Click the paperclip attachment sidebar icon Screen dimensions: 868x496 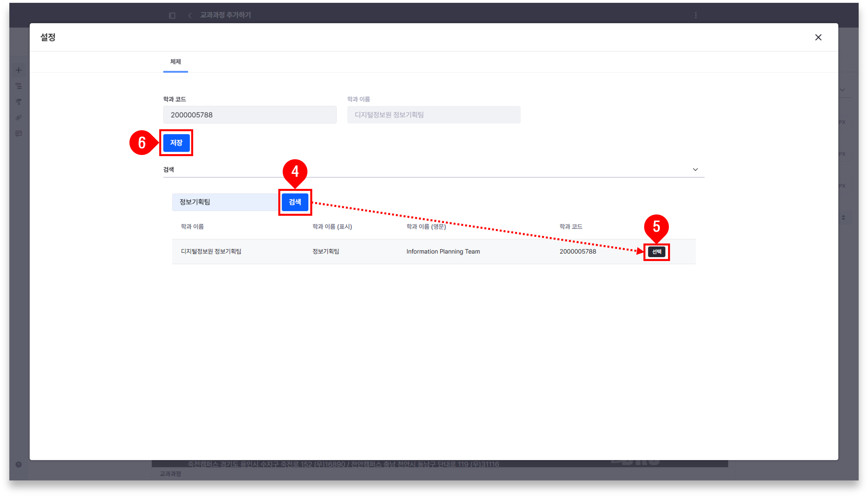[19, 118]
